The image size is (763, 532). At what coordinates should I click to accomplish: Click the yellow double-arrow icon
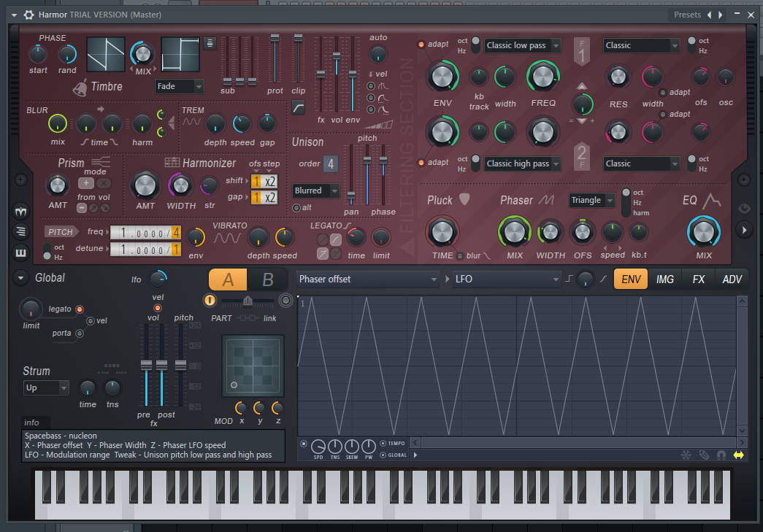[x=739, y=455]
